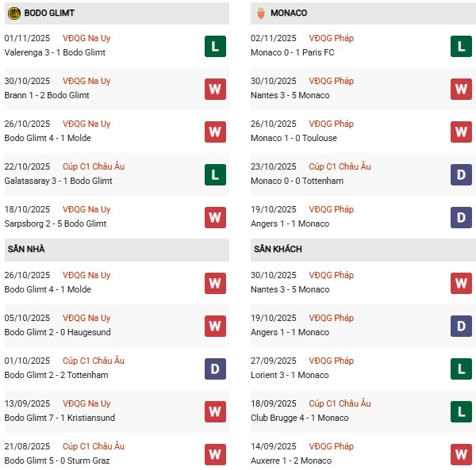Click the L badge for Galatasaray 3 - 1 Bodo Glimt
The image size is (476, 470).
click(214, 174)
